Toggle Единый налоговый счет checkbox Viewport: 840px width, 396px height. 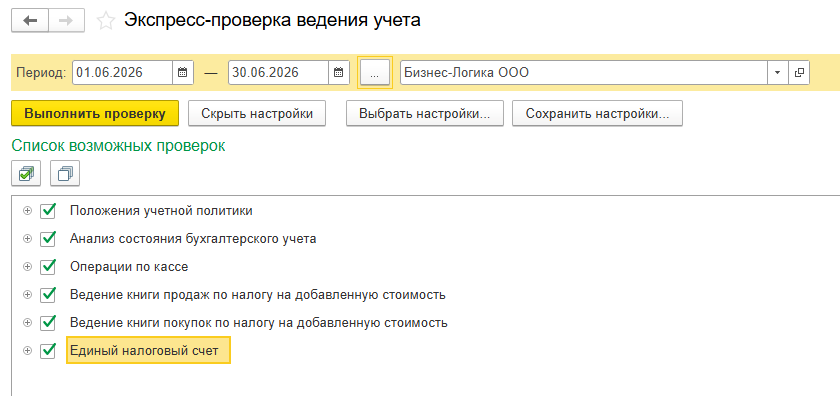point(48,350)
